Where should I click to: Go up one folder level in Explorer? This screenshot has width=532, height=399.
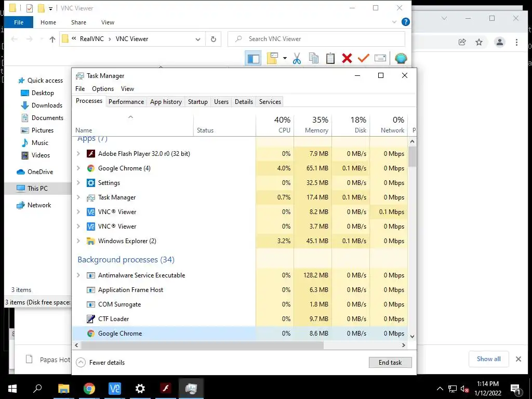tap(52, 39)
